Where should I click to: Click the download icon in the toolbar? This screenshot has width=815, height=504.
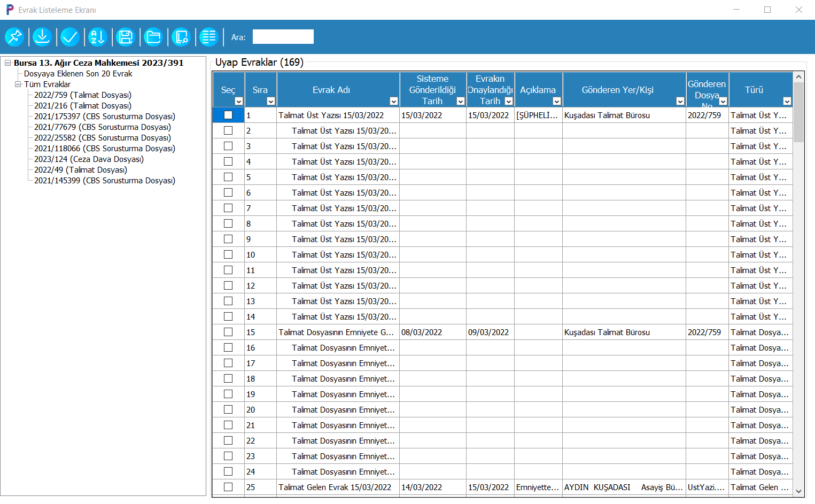click(42, 37)
